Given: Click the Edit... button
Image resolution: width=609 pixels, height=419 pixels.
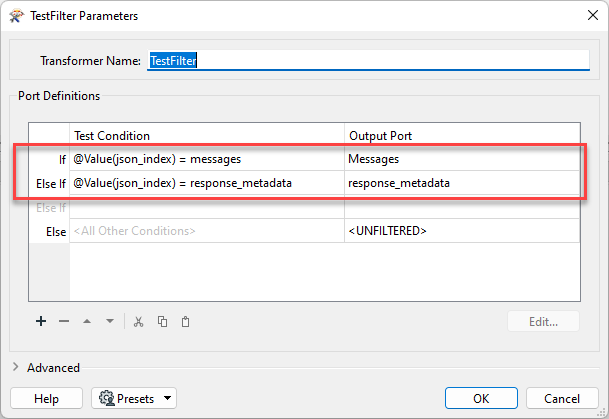Looking at the screenshot, I should click(x=543, y=321).
